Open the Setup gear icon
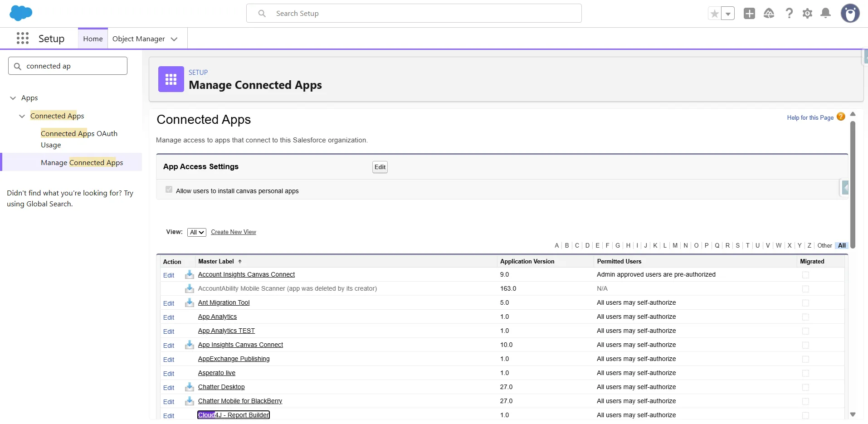The height and width of the screenshot is (424, 868). (807, 14)
